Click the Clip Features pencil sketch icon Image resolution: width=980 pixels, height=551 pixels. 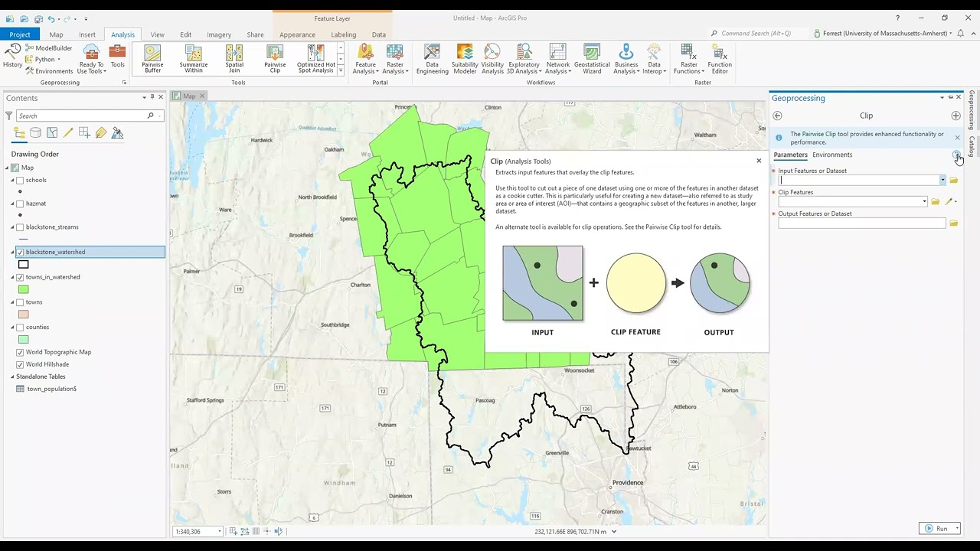pyautogui.click(x=949, y=202)
